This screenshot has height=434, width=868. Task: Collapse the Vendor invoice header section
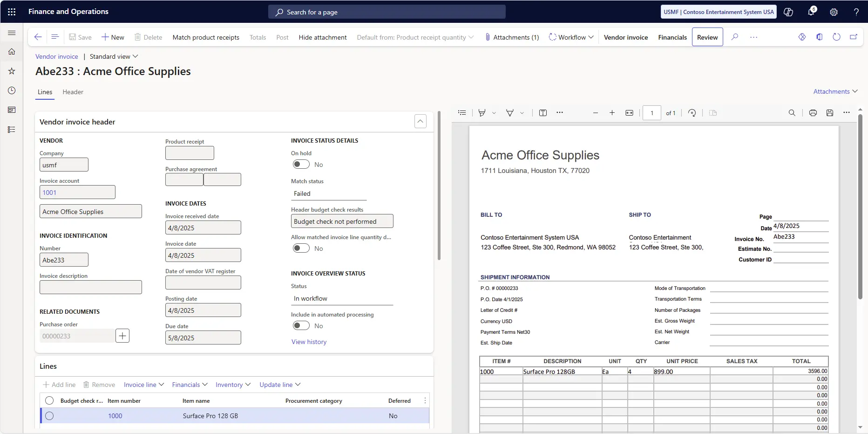coord(420,121)
